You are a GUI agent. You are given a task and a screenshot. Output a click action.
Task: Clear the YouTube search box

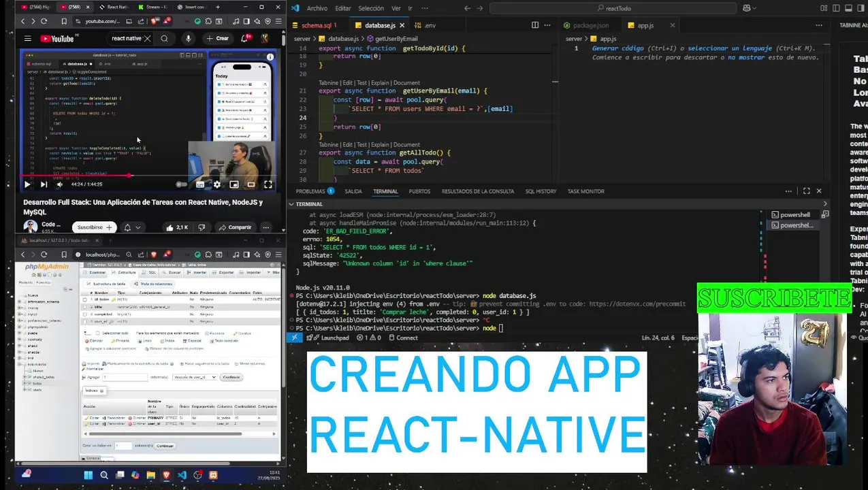click(147, 39)
